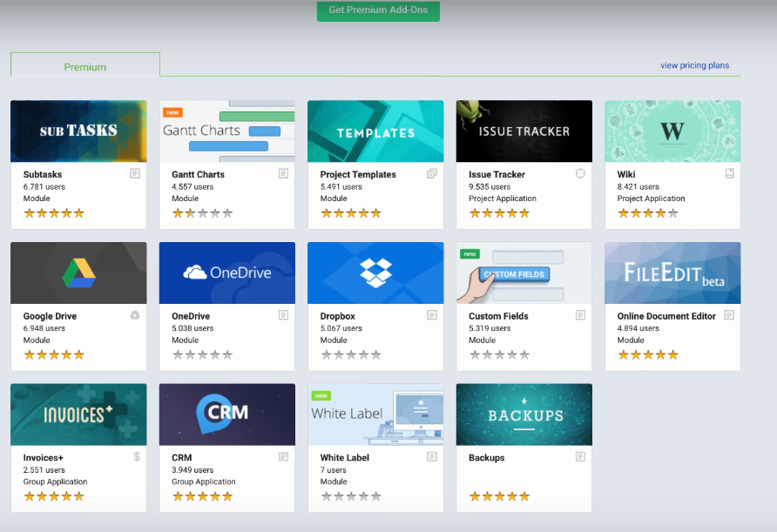The height and width of the screenshot is (532, 777).
Task: Click the Issue Tracker type icon
Action: pyautogui.click(x=580, y=173)
